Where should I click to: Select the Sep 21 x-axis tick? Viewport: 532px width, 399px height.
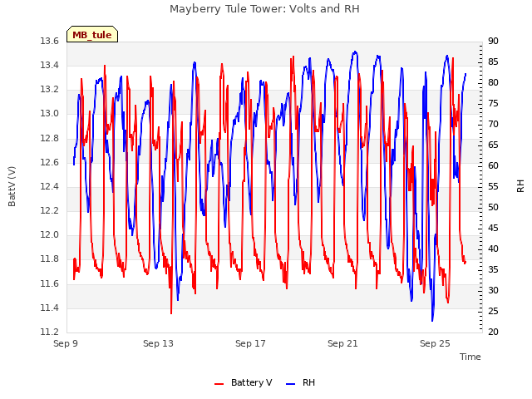pyautogui.click(x=342, y=343)
